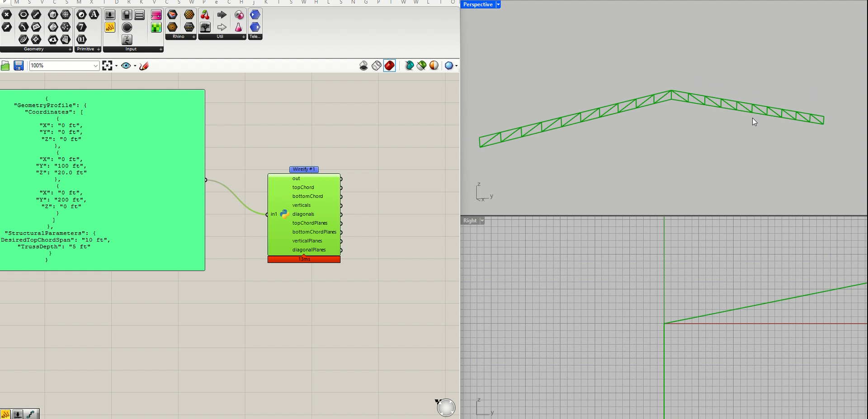Open file with the green folder icon
The height and width of the screenshot is (419, 868).
(5, 66)
